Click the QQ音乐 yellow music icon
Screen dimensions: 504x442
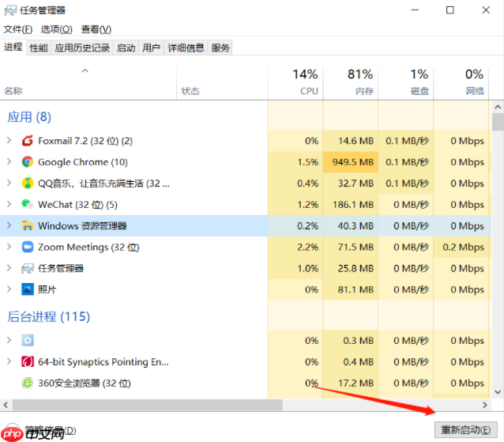tap(28, 183)
